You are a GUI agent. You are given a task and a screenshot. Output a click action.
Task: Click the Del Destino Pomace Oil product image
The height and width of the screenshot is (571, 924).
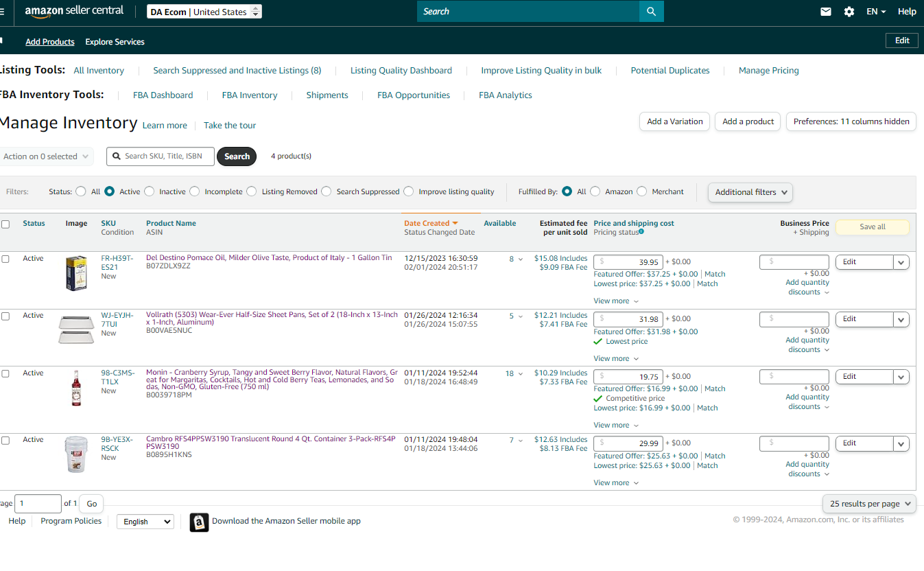click(76, 273)
